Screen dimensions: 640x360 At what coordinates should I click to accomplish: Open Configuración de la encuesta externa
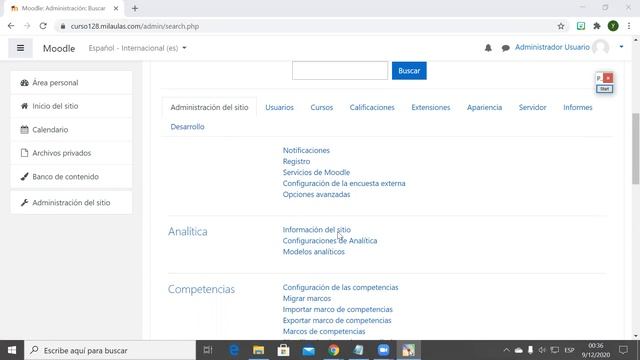[344, 183]
